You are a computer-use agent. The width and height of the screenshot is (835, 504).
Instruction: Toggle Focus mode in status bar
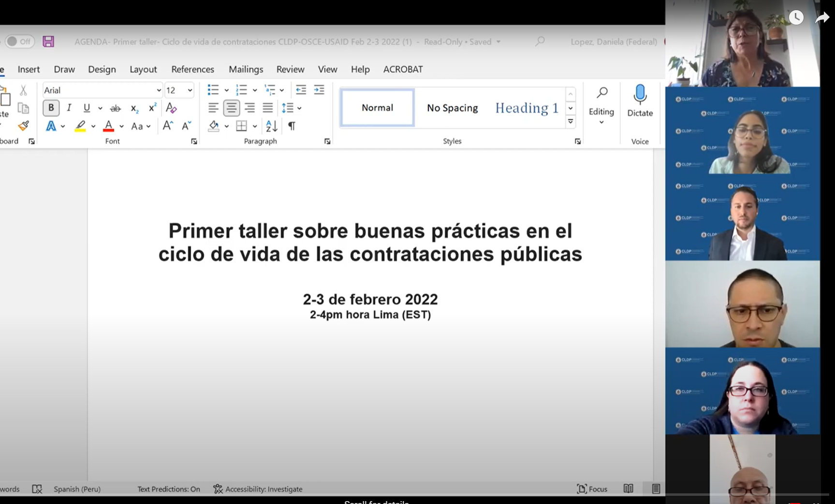click(x=592, y=489)
